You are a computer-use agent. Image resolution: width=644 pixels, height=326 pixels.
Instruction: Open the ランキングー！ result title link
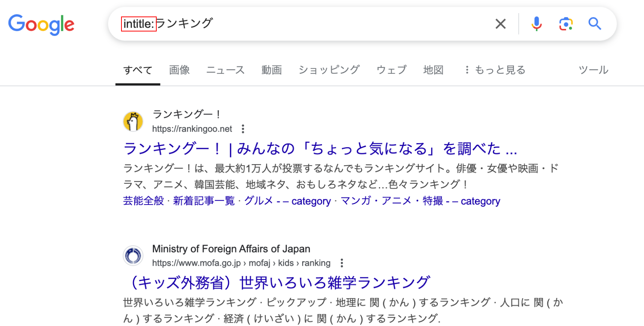tap(320, 149)
